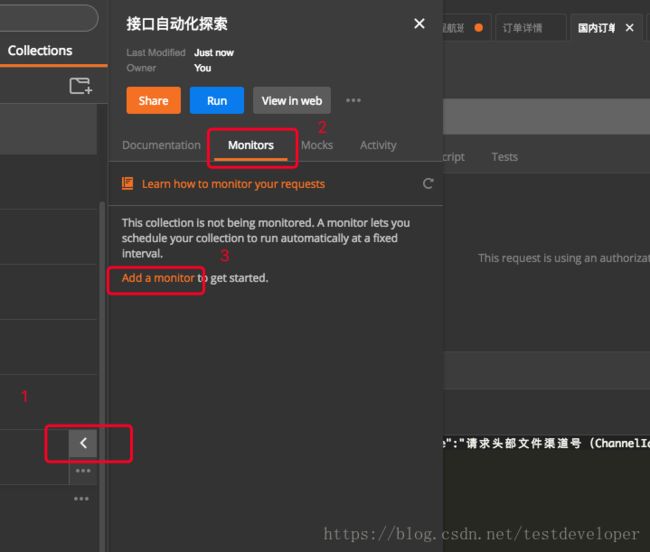Refresh the monitors list with the reload icon

(x=428, y=184)
